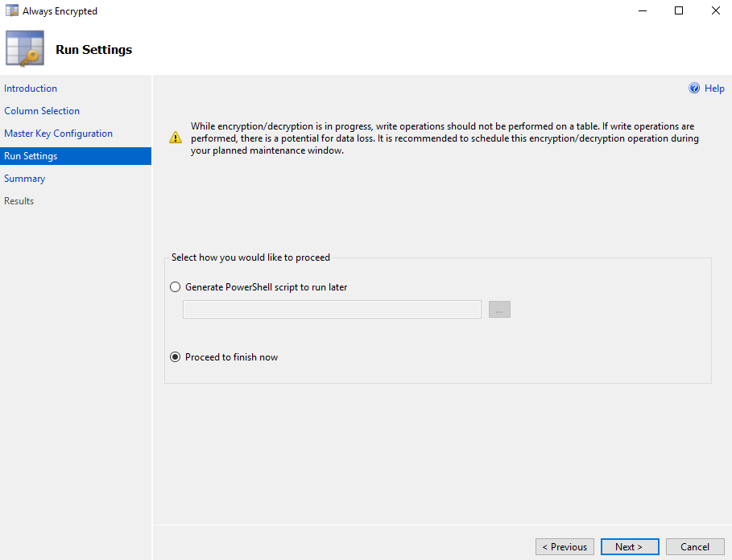
Task: Jump to the Summary step
Action: (25, 179)
